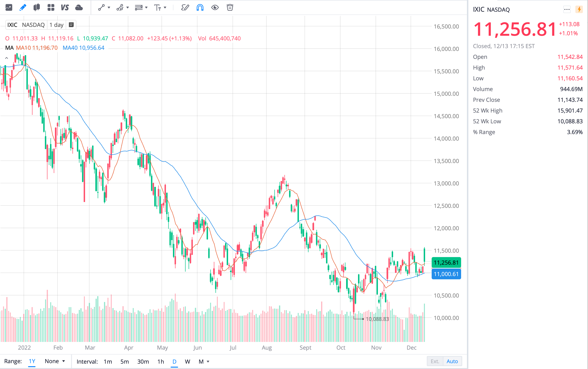Viewport: 588px width, 369px height.
Task: Expand the trend line tool dropdown arrow
Action: [109, 7]
